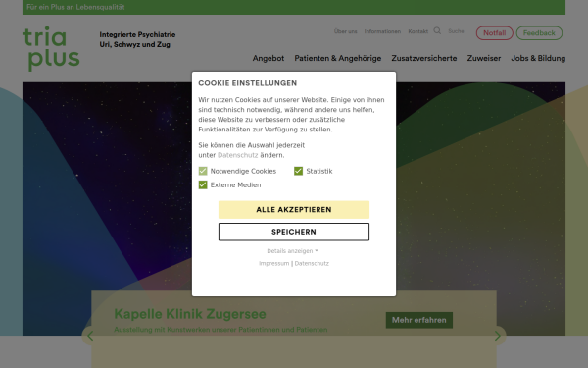Expand Details anzeigen

point(292,251)
